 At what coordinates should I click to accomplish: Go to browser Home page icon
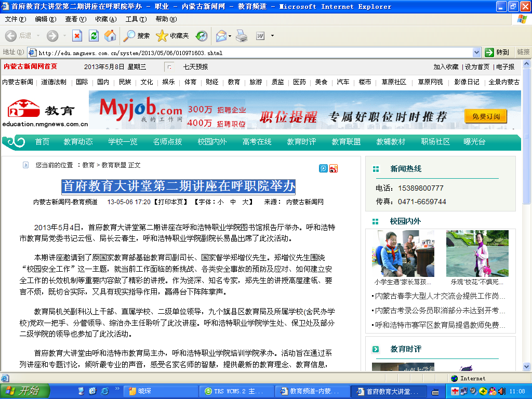(110, 36)
